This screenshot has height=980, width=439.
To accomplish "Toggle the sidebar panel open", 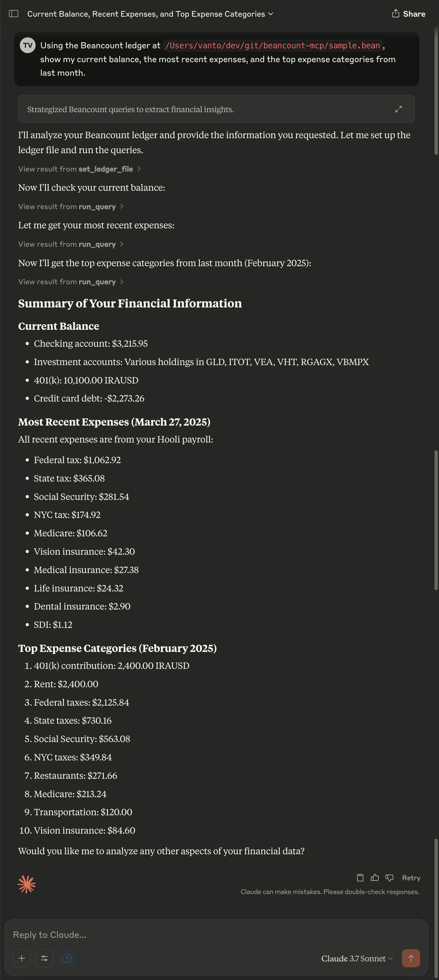I will pyautogui.click(x=13, y=13).
